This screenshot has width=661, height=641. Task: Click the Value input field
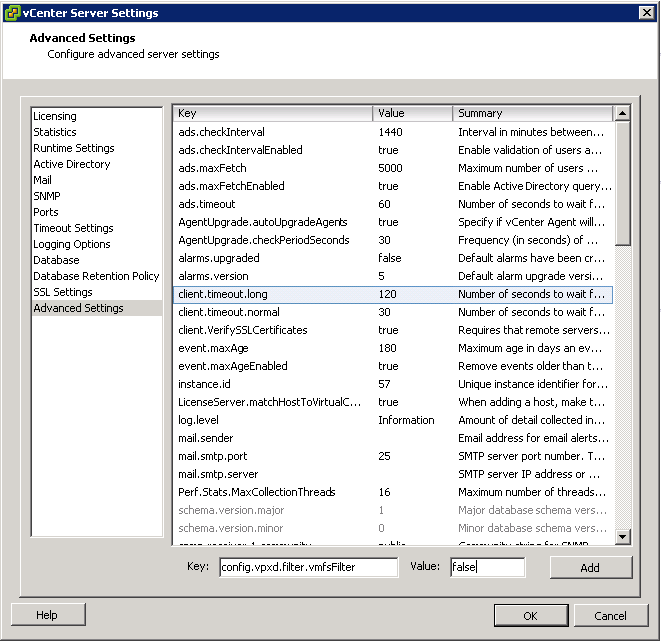pyautogui.click(x=488, y=567)
